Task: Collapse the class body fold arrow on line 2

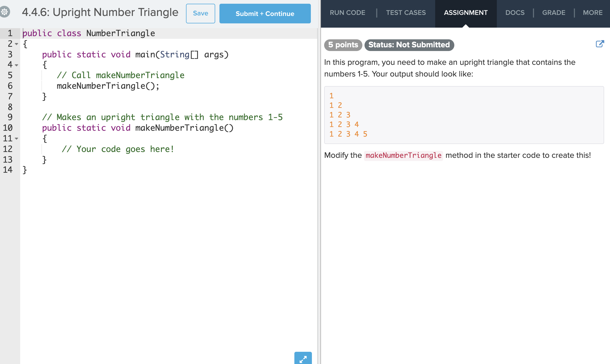Action: tap(16, 44)
